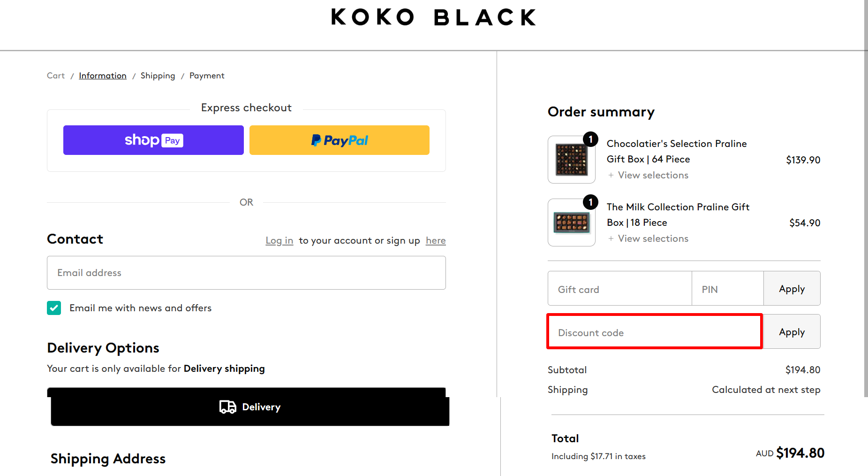
Task: Click the gift card PIN field
Action: click(727, 289)
